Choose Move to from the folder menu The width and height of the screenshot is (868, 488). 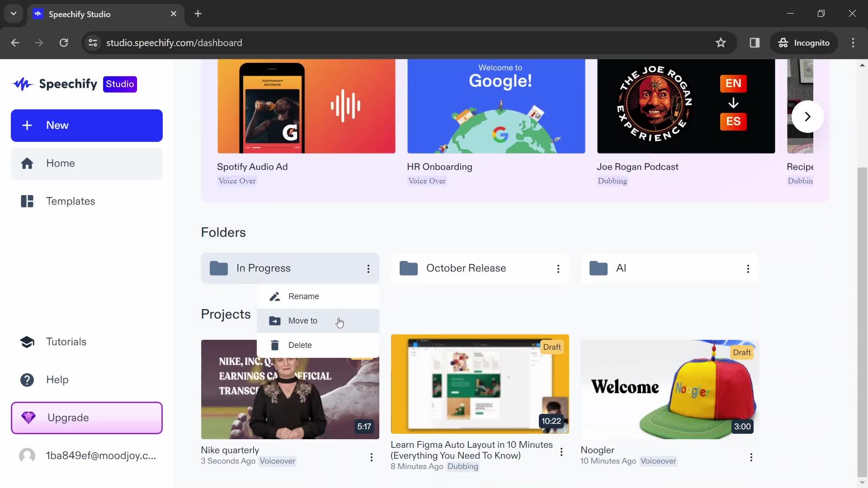318,321
